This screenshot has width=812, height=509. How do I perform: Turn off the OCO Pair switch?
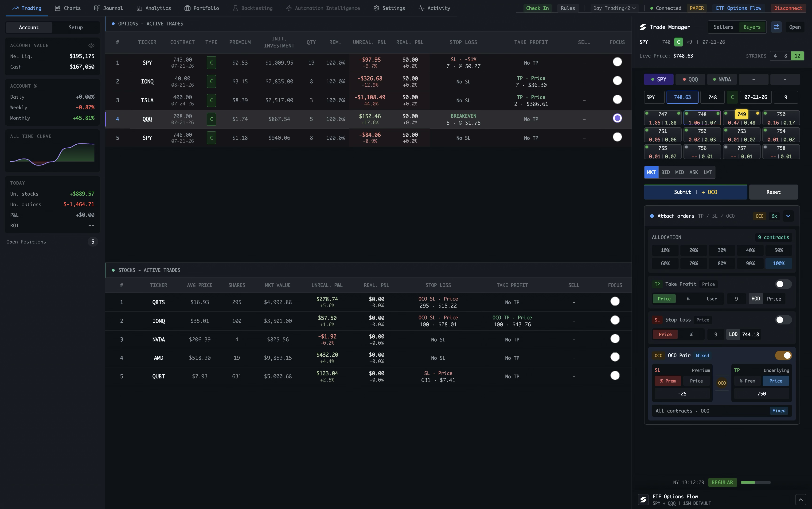coord(783,355)
